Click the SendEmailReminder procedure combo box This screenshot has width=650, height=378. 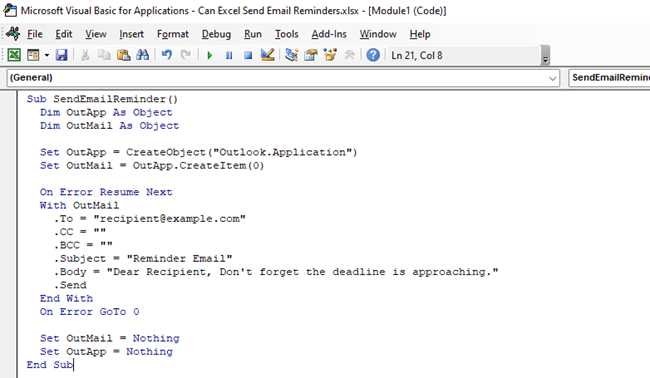tap(609, 78)
